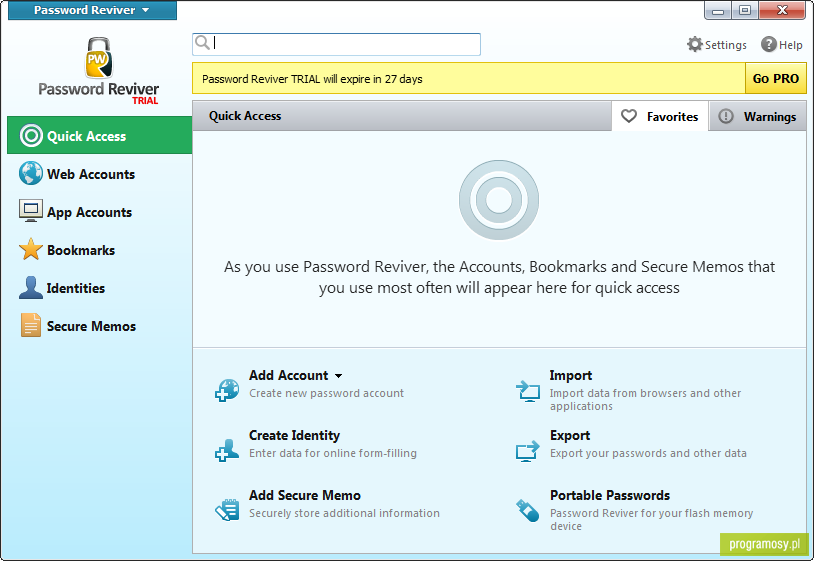The image size is (815, 562).
Task: Click the search magnifier icon
Action: pyautogui.click(x=202, y=43)
